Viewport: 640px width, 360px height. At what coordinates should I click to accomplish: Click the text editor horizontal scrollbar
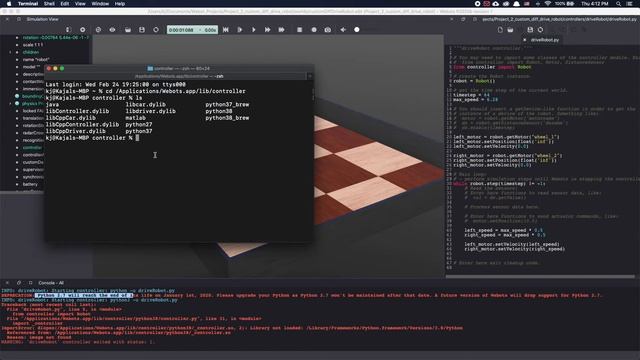(540, 276)
